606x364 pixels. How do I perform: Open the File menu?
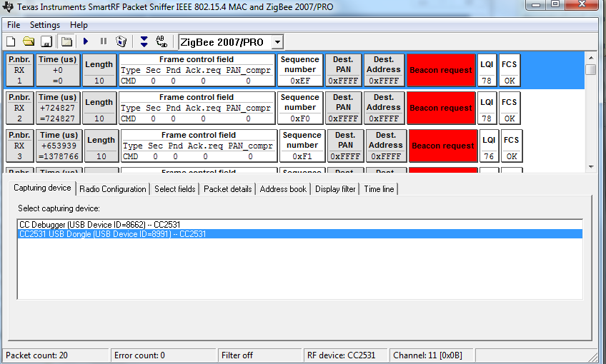click(14, 25)
